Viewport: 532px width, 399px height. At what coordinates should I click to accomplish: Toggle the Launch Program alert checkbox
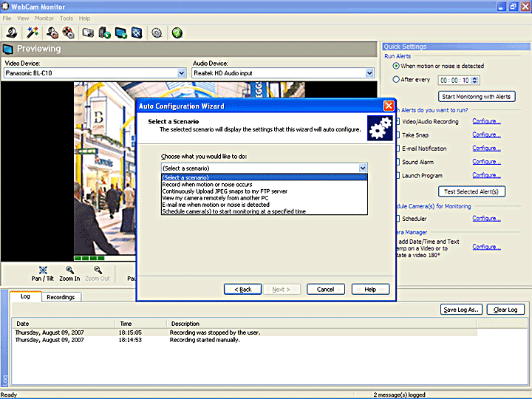coord(398,176)
